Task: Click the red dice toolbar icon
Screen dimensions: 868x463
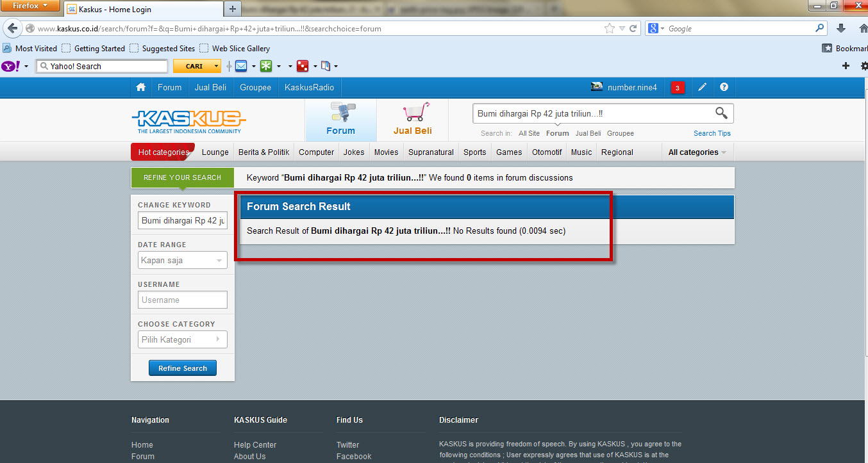Action: [302, 66]
